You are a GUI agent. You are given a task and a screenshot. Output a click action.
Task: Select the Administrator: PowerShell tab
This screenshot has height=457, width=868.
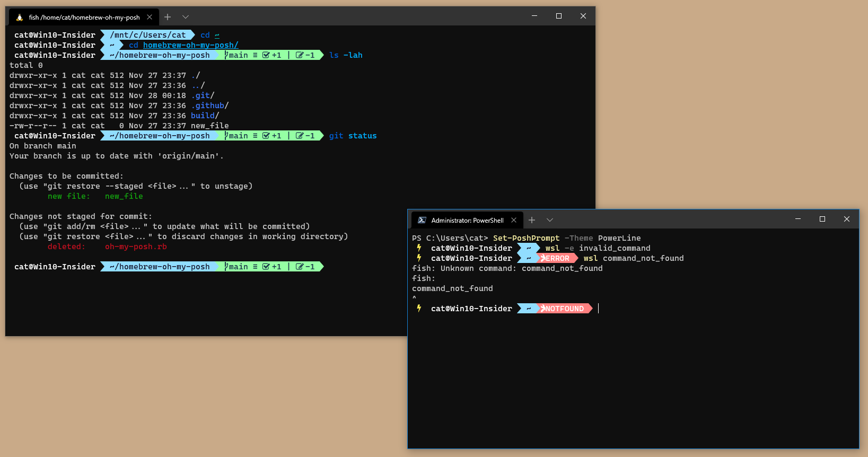tap(467, 220)
